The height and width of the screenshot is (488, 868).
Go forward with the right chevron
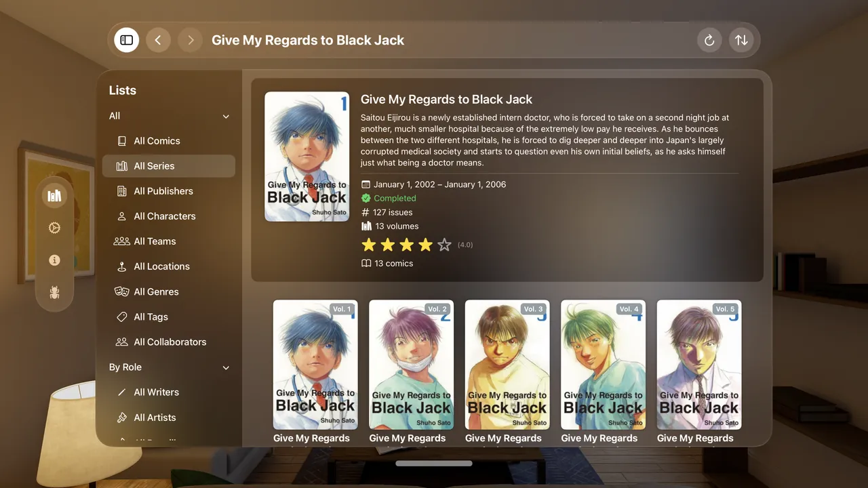pyautogui.click(x=191, y=40)
